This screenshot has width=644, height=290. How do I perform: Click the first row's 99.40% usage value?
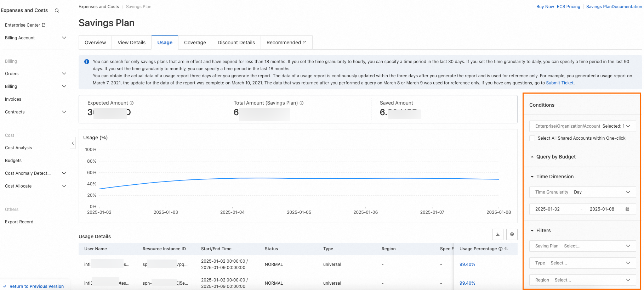click(467, 264)
